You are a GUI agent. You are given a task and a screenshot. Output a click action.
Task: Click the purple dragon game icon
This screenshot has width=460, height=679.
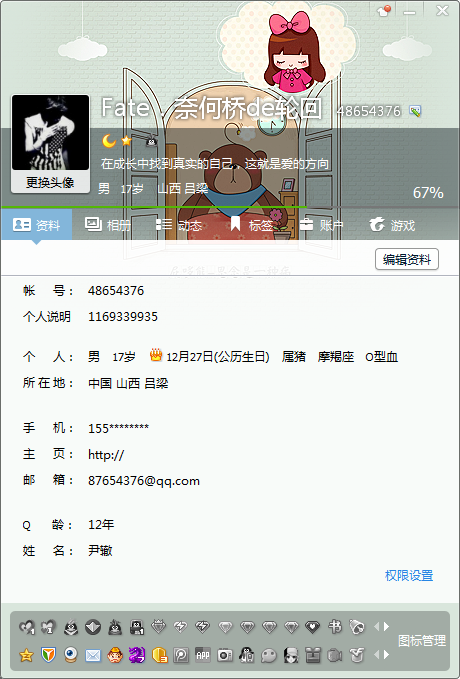point(137,655)
